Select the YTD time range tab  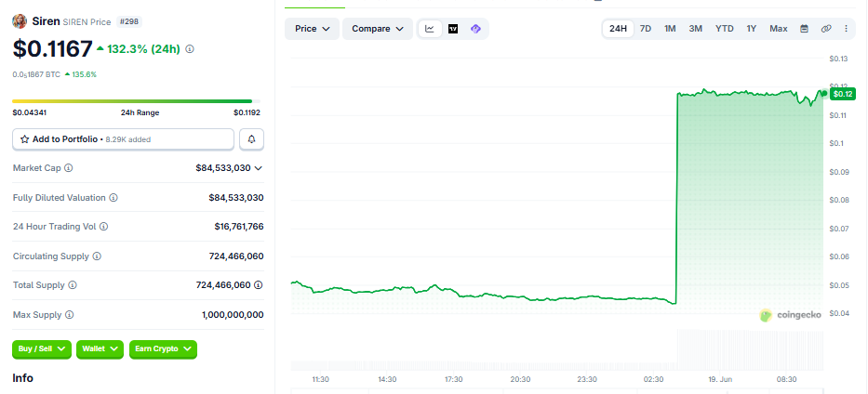[x=724, y=29]
